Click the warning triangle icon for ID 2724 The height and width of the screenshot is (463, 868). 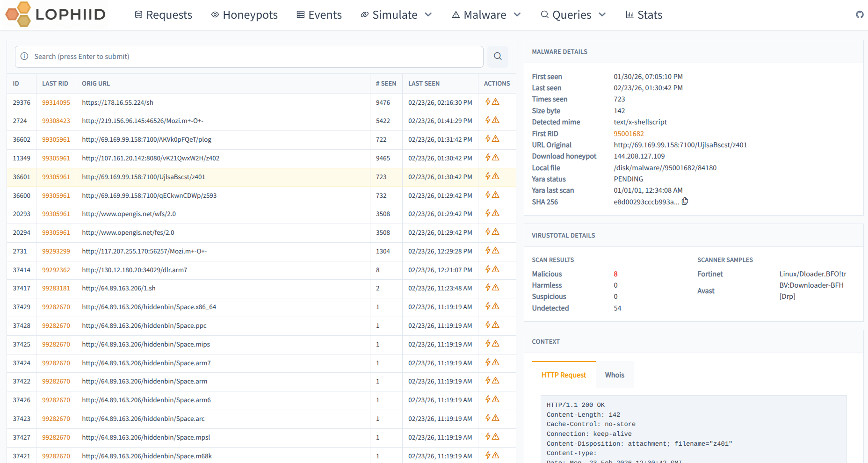click(496, 120)
